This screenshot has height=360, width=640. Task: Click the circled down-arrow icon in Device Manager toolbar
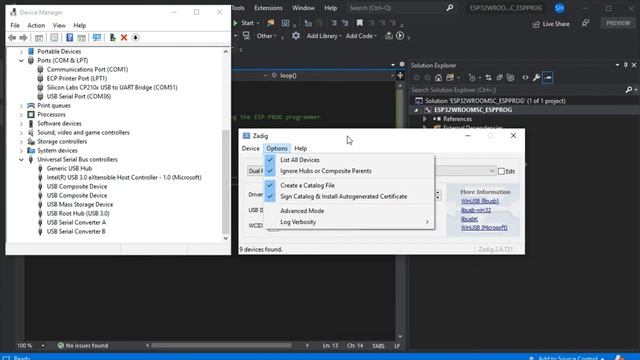[x=136, y=38]
